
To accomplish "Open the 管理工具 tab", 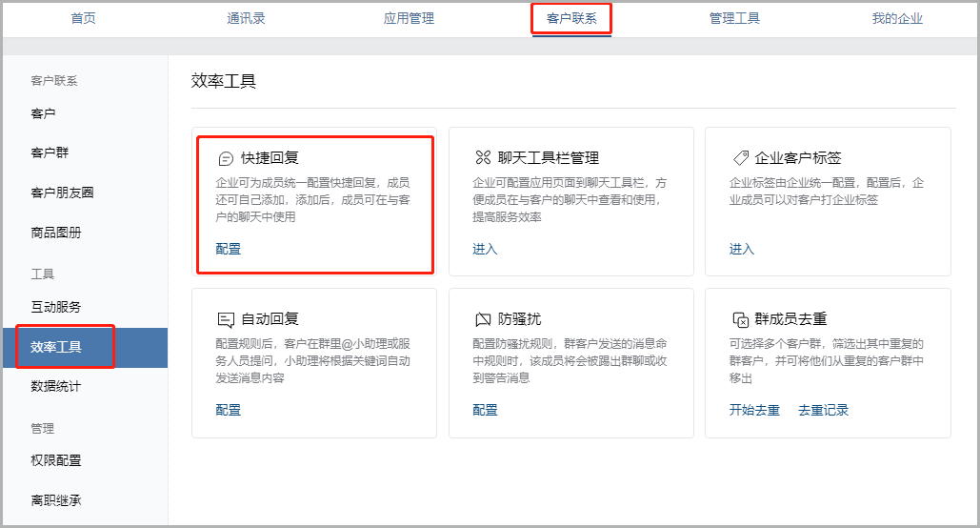I will tap(734, 19).
